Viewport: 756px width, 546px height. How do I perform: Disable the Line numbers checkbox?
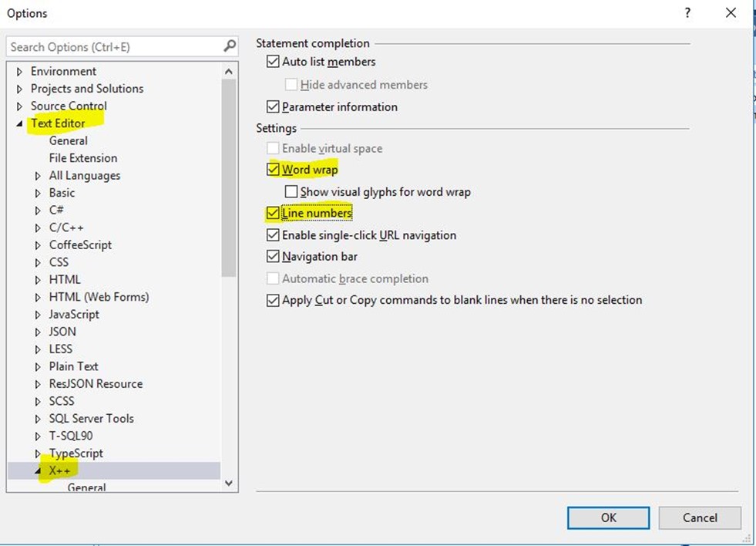click(273, 213)
